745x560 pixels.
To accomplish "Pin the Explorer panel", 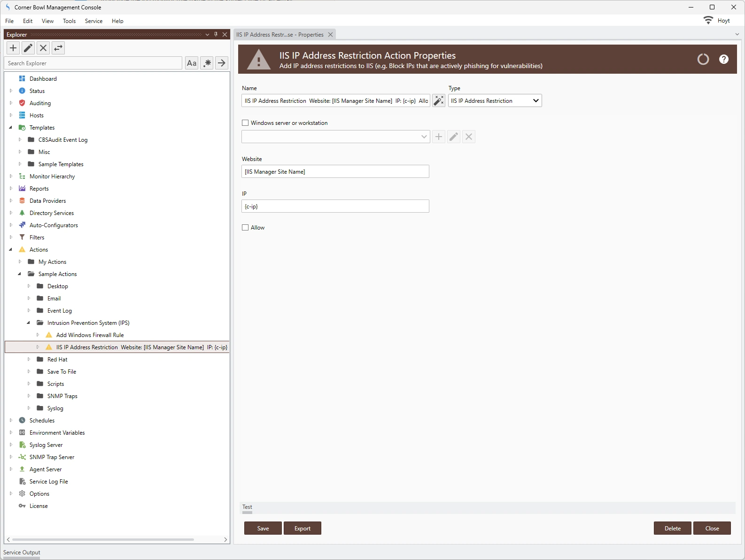I will coord(216,34).
